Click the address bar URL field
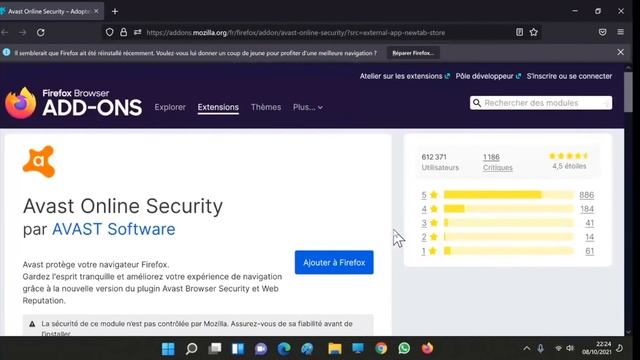640x360 pixels. pyautogui.click(x=296, y=33)
